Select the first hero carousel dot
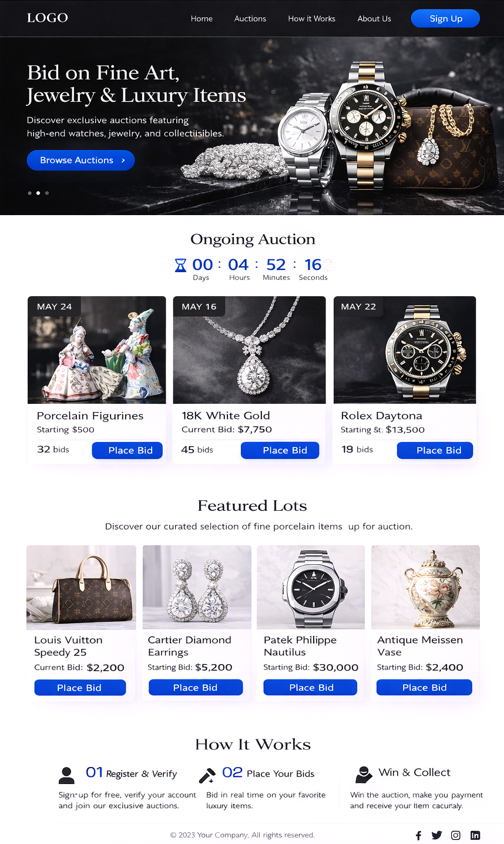 29,193
